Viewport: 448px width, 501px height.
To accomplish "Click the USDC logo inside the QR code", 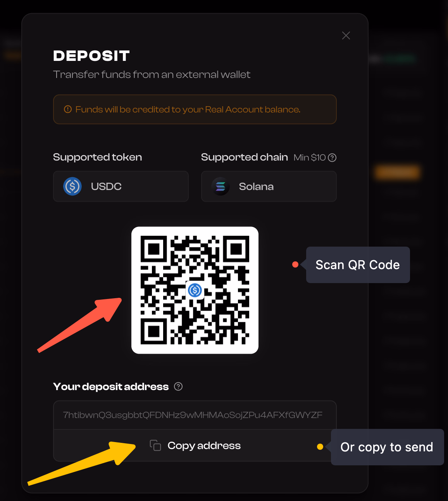I will 195,290.
